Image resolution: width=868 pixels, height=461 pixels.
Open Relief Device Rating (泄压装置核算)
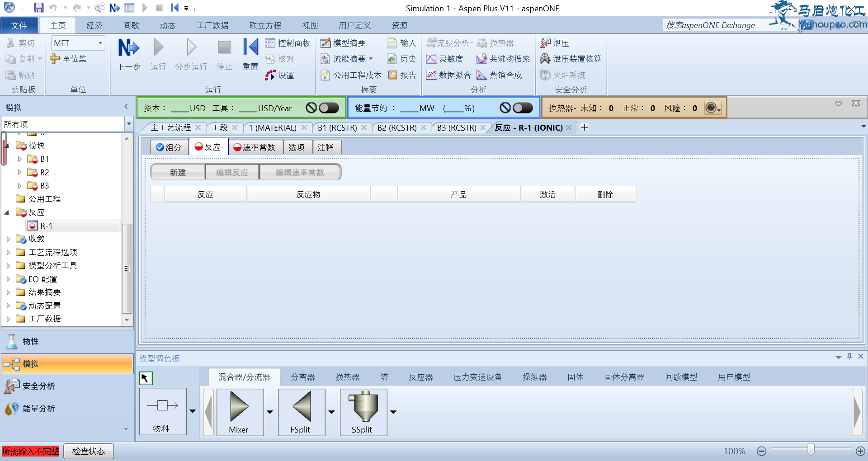[571, 59]
